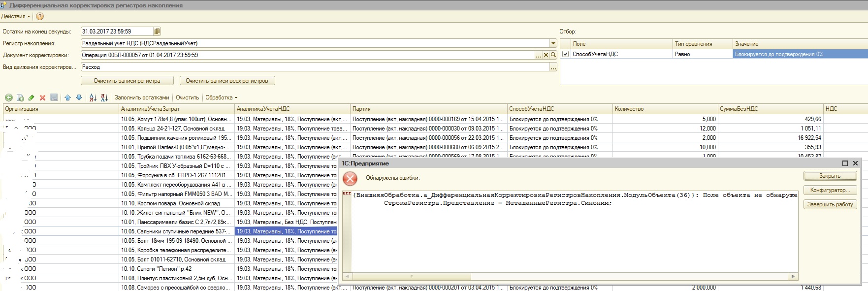Screen dimensions: 868x291
Task: Click the Регистр накопления input field
Action: pyautogui.click(x=315, y=43)
